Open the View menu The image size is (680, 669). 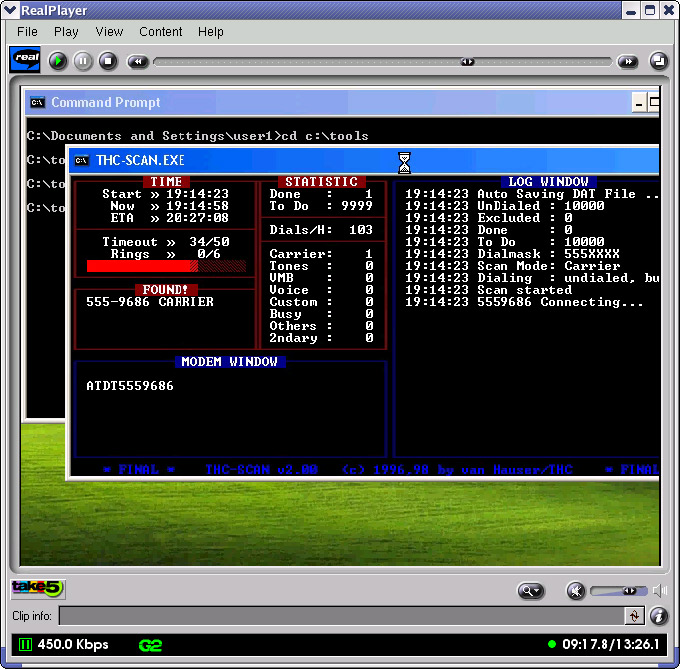[x=109, y=31]
